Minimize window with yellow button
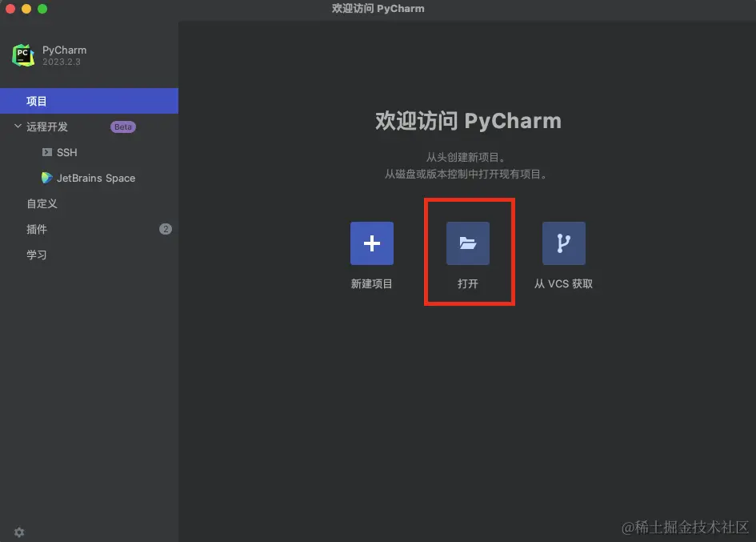 26,9
